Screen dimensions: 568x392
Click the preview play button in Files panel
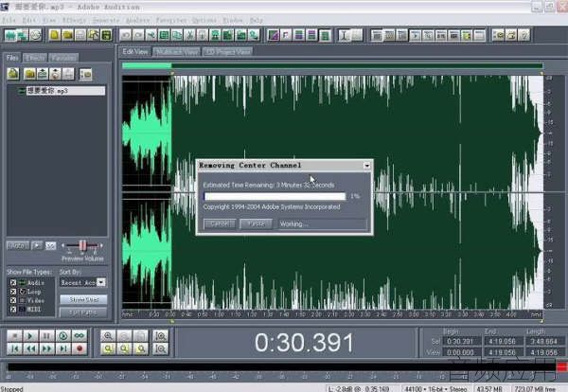click(x=37, y=245)
